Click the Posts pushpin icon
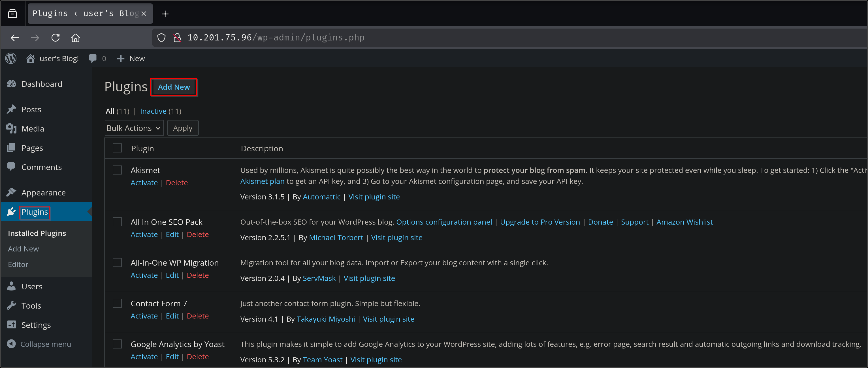Viewport: 868px width, 368px height. coord(11,109)
